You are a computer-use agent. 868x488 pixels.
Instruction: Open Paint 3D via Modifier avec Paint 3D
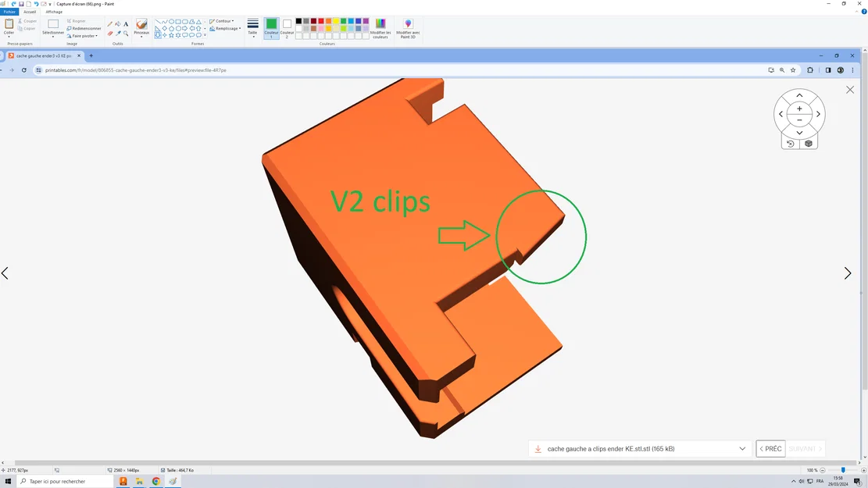408,26
